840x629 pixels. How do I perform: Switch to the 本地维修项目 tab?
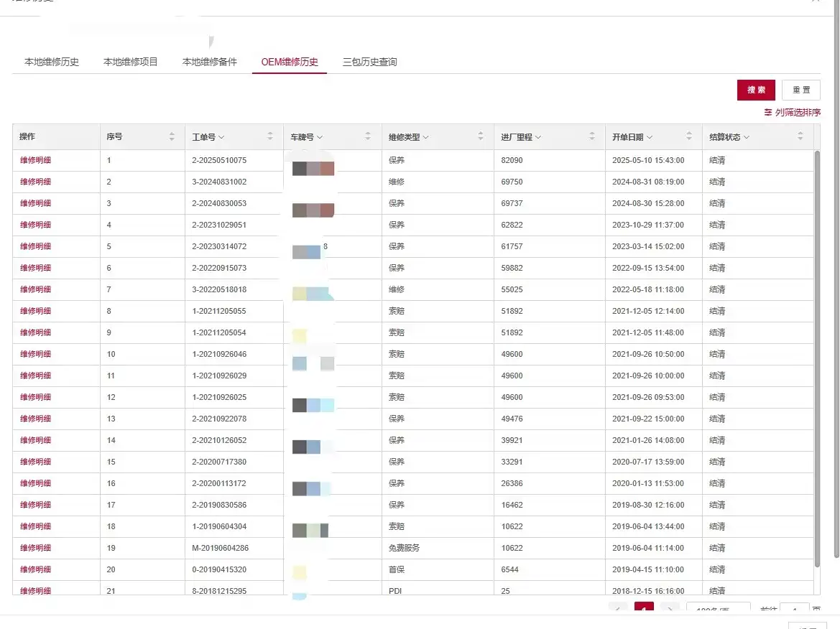[x=130, y=62]
